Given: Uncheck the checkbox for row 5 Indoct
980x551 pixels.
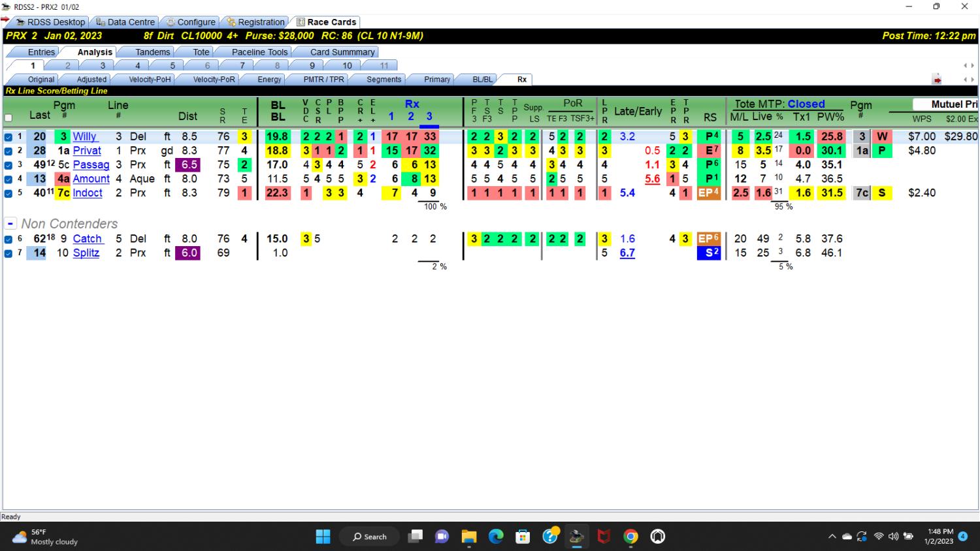Looking at the screenshot, I should (x=8, y=193).
